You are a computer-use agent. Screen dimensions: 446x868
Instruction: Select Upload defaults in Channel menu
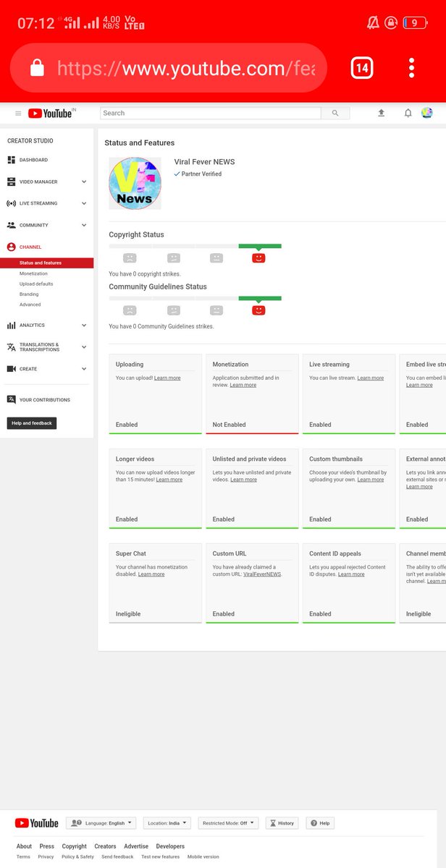pyautogui.click(x=36, y=284)
